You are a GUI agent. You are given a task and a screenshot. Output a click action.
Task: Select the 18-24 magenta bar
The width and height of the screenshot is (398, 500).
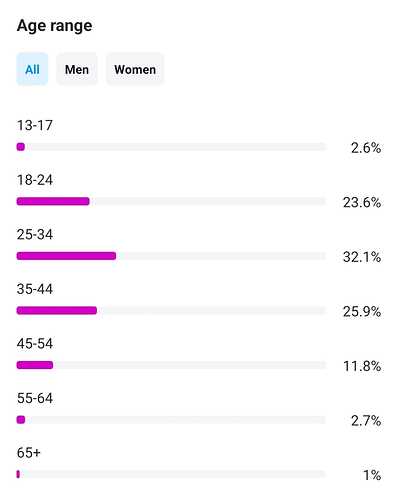[x=53, y=201]
